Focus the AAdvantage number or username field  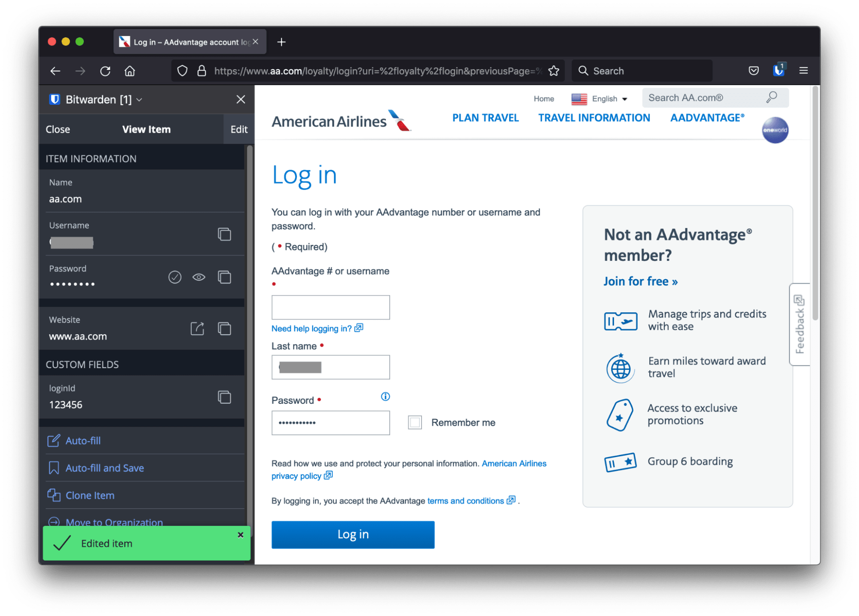330,307
